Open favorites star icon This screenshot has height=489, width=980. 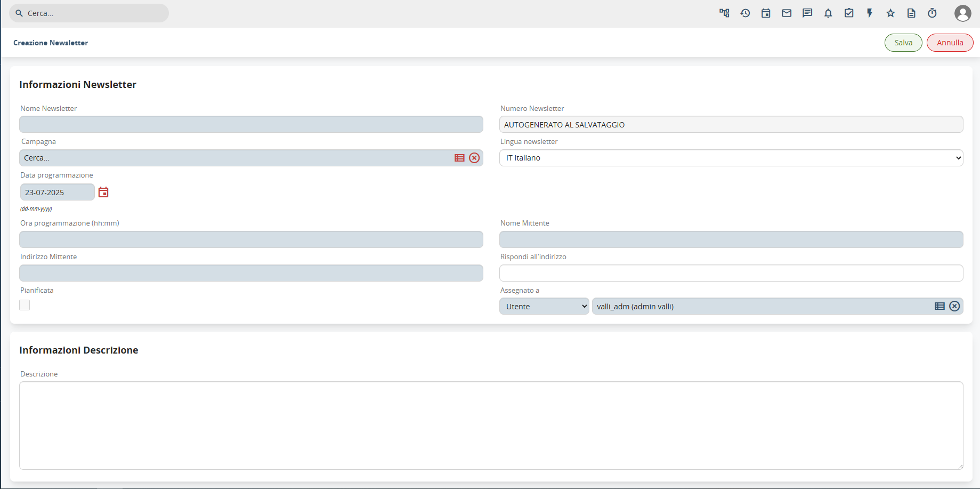click(x=890, y=13)
